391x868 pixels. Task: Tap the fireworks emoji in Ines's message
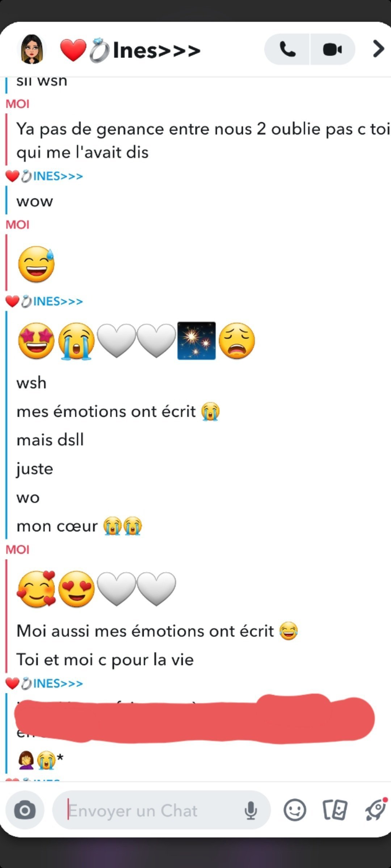pos(196,341)
